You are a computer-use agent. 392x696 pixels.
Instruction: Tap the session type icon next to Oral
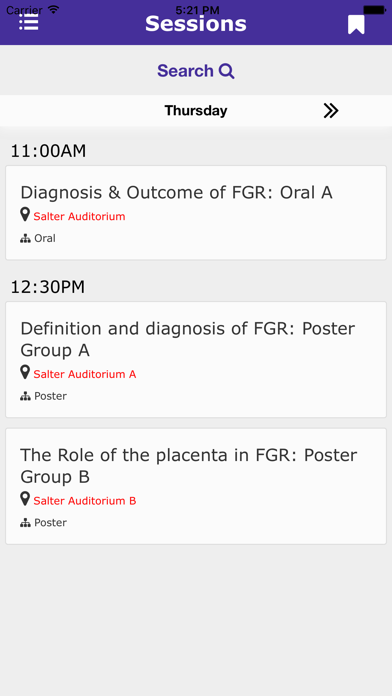[26, 239]
